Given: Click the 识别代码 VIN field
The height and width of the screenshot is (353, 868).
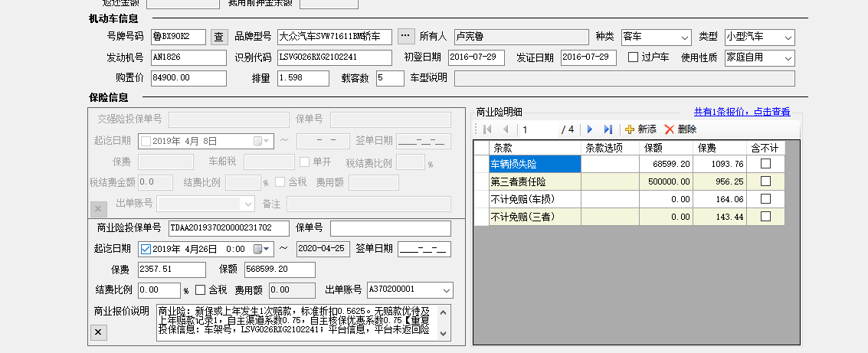Looking at the screenshot, I should tap(335, 57).
